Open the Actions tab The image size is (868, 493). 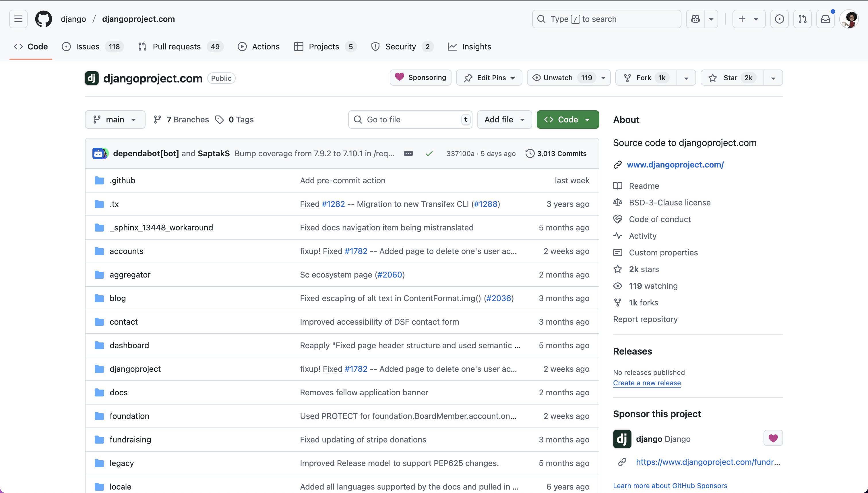point(259,47)
